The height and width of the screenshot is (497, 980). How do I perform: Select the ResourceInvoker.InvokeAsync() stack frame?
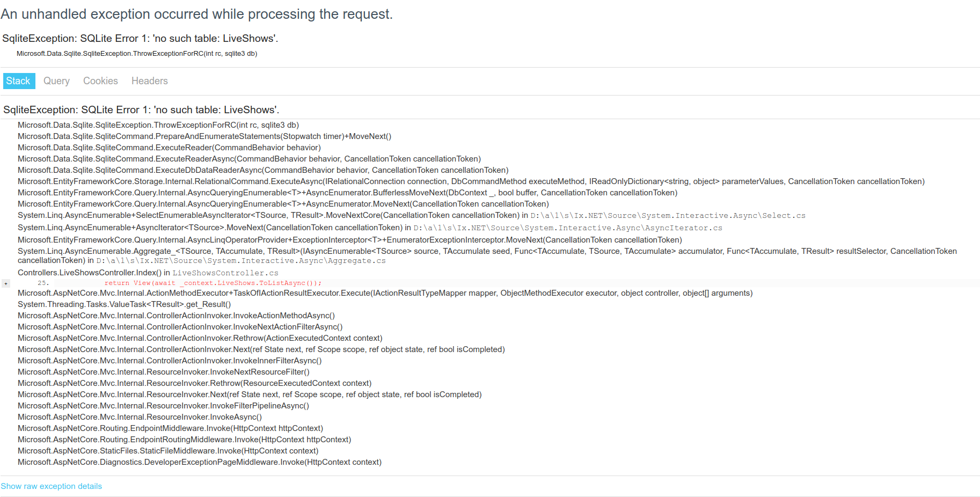[140, 417]
